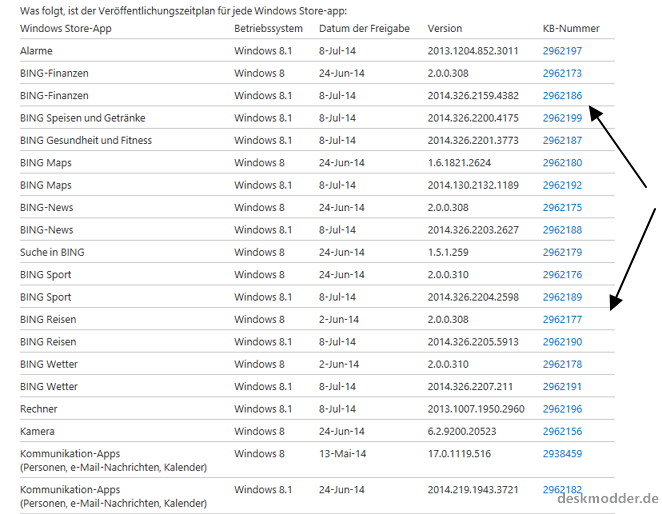Select version 2014.219.1943.3721
This screenshot has height=514, width=662.
[x=473, y=490]
